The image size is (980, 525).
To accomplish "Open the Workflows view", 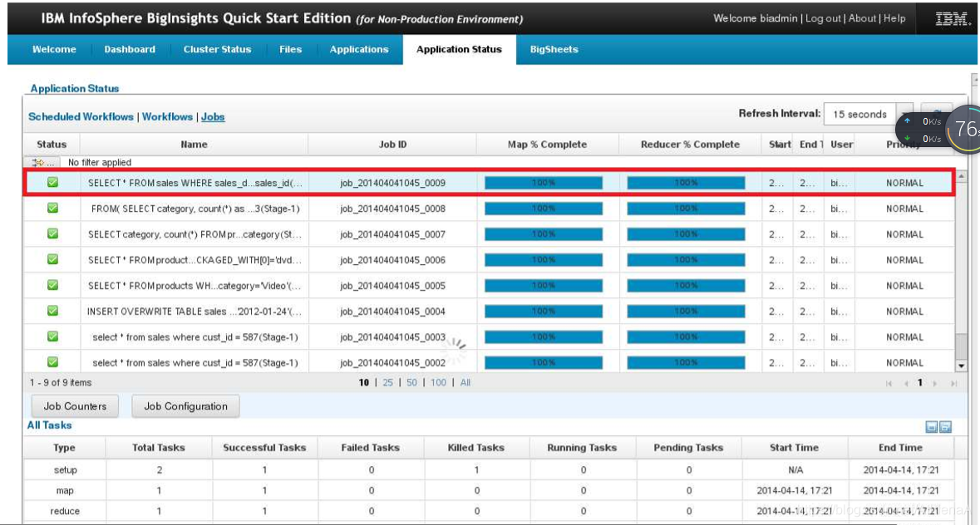I will click(167, 117).
